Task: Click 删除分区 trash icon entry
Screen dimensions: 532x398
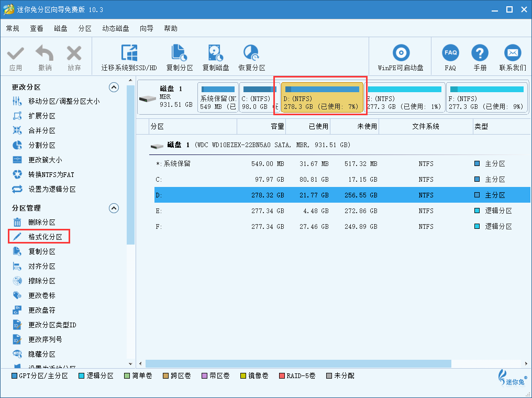Action: point(34,222)
